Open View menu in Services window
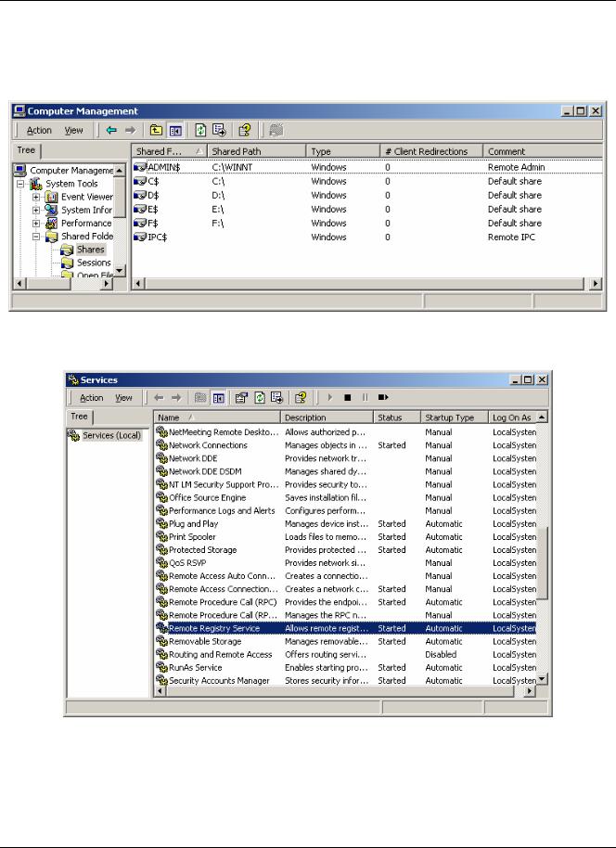616x848 pixels. click(123, 398)
